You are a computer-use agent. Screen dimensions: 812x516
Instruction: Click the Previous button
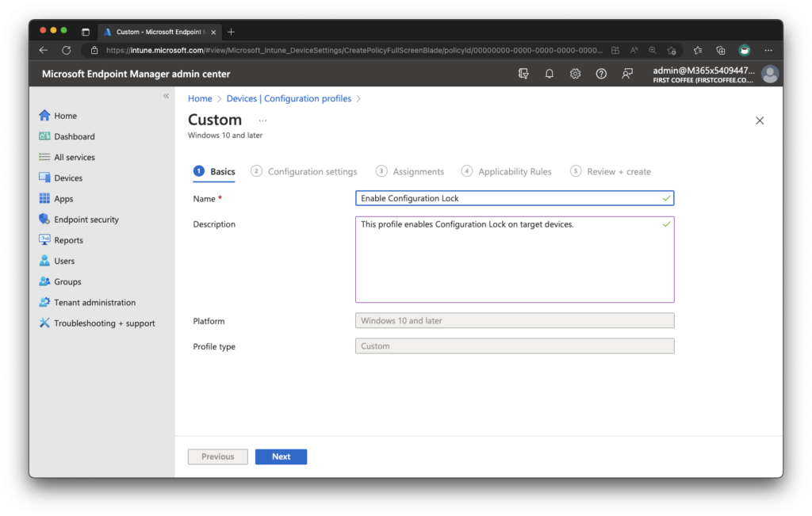point(217,457)
